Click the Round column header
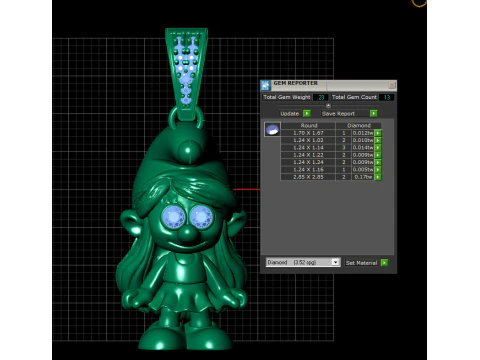This screenshot has width=480, height=360. pos(308,126)
